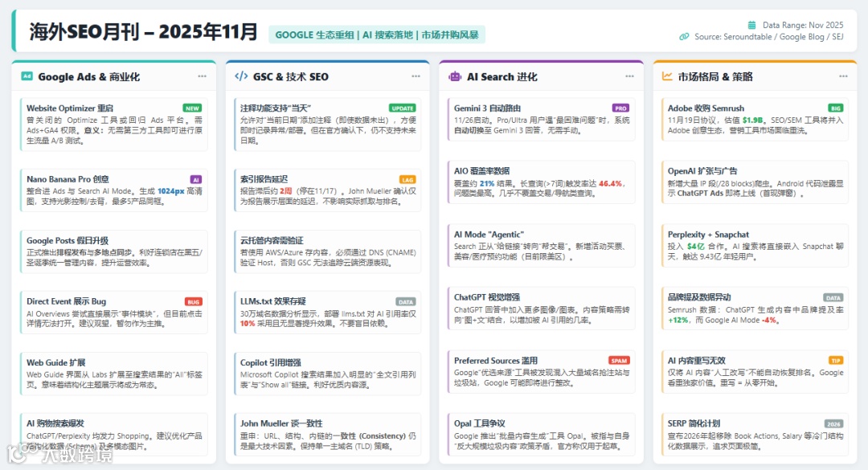Click the Source: Seroundtable / Google Blog text
868x470 pixels.
tap(769, 36)
